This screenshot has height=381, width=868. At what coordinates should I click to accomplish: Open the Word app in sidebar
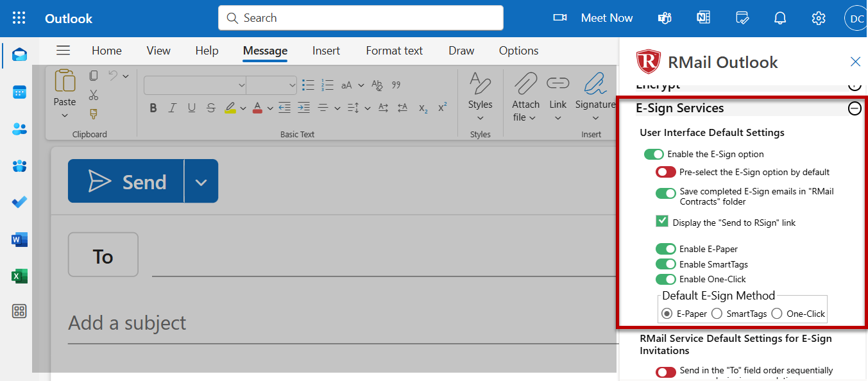19,240
